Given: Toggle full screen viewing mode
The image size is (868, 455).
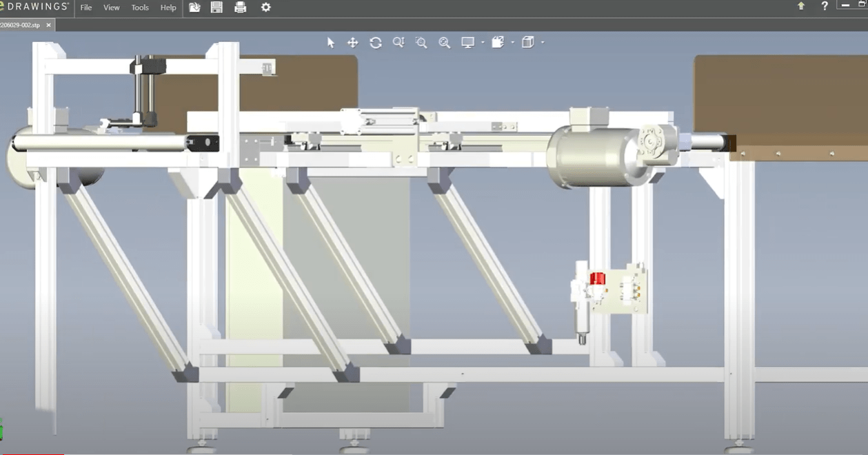Looking at the screenshot, I should click(468, 42).
